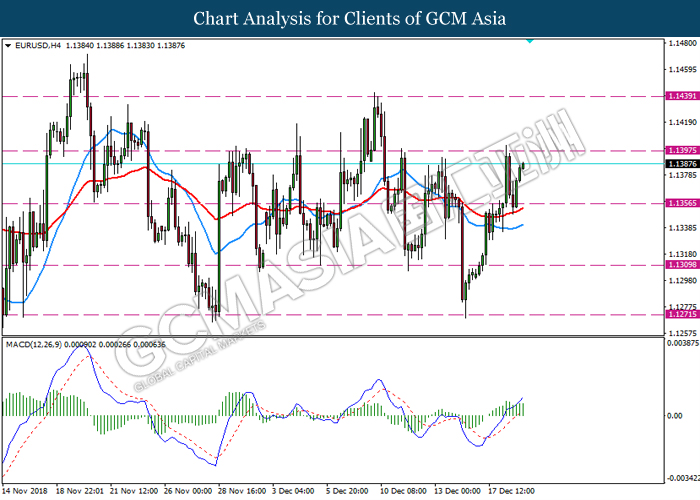Select the 1.13098 price level label
Viewport: 700px width, 500px height.
[682, 265]
